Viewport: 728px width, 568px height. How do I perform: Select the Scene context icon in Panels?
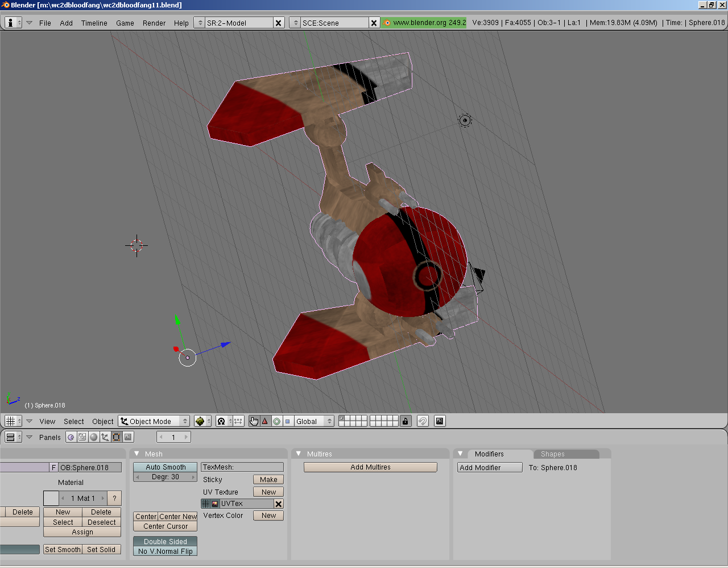(x=128, y=437)
